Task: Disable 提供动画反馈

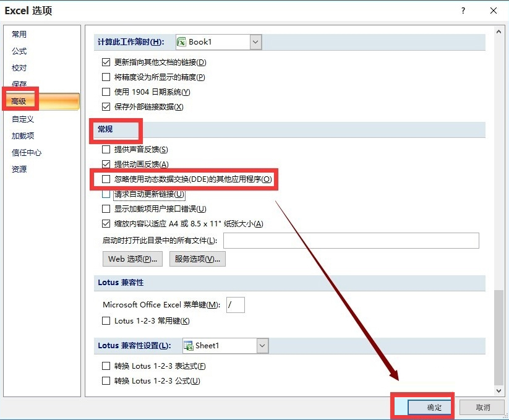Action: click(x=106, y=164)
